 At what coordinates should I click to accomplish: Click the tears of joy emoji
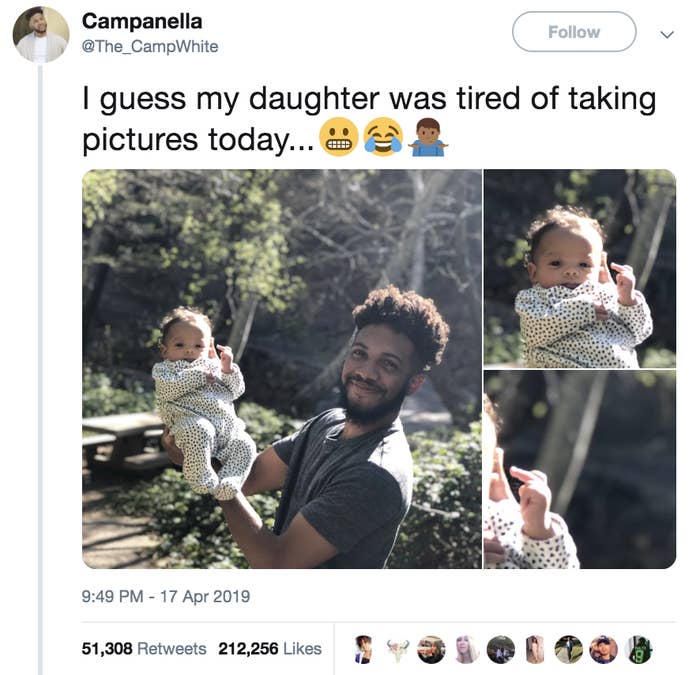click(383, 137)
